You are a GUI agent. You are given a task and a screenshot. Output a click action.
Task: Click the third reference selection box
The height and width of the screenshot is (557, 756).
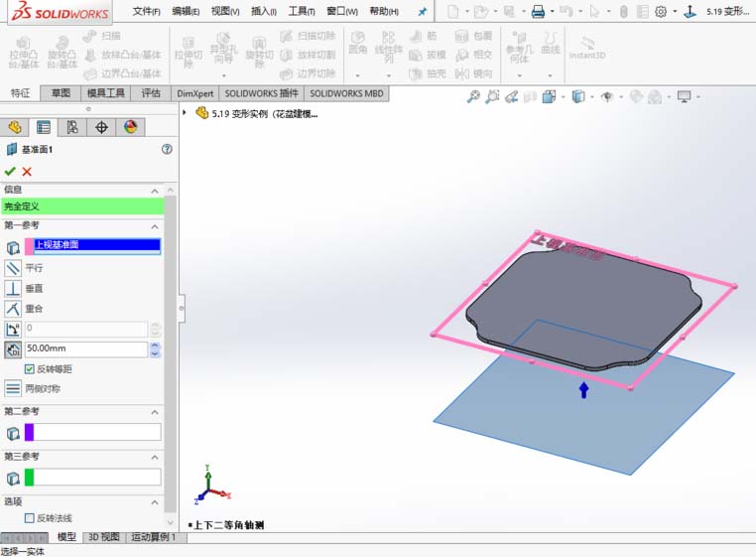[97, 478]
